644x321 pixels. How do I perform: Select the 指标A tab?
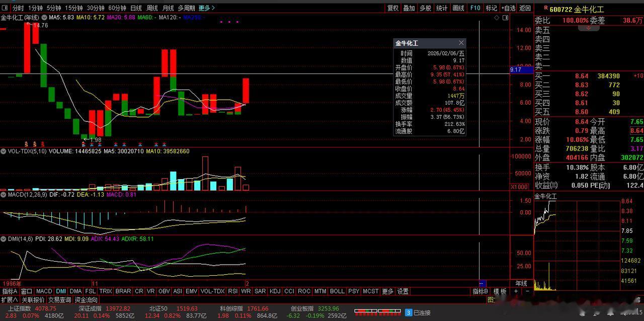[10, 291]
